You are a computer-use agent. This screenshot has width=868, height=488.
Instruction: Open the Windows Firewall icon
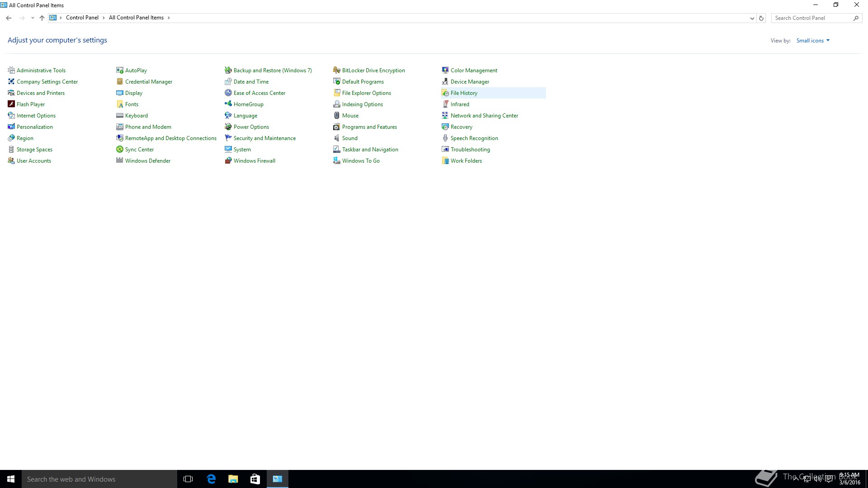pos(228,160)
